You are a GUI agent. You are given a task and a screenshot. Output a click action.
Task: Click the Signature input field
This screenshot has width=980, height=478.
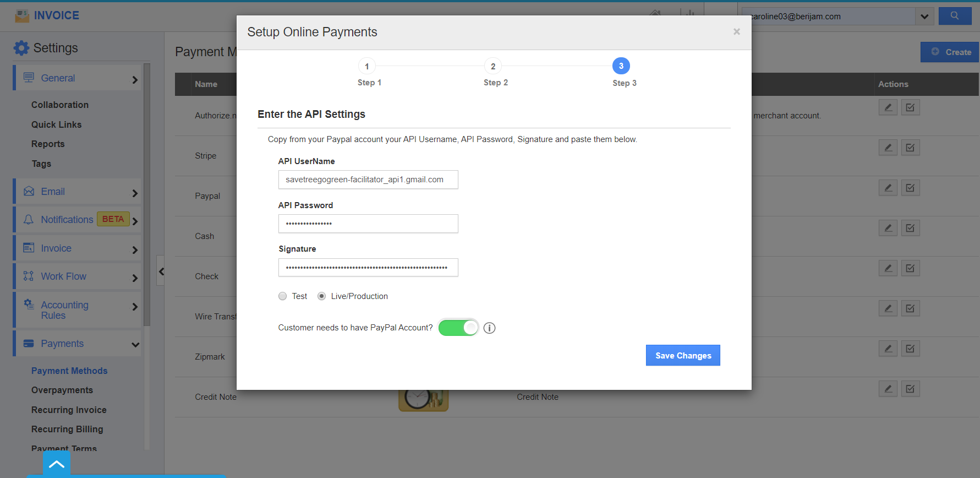pos(368,268)
